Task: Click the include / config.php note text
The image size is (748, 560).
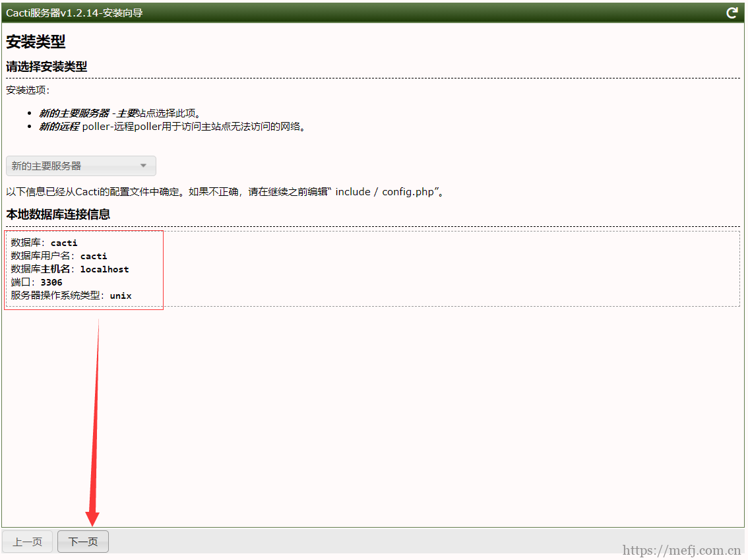Action: 226,192
